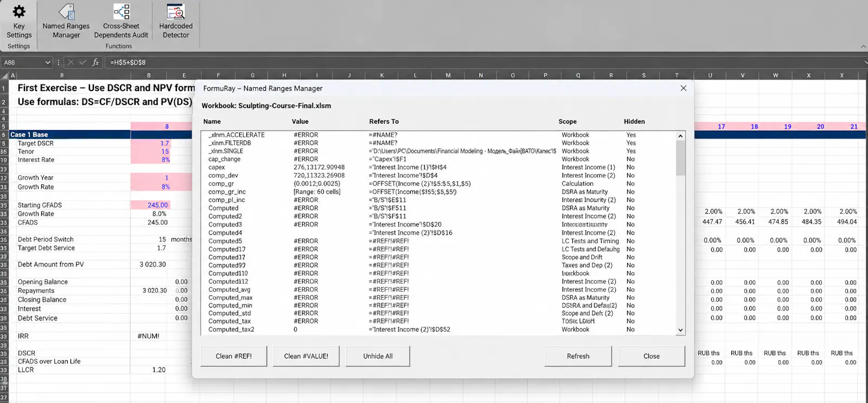868x403 pixels.
Task: Click the Name column header
Action: tap(212, 121)
